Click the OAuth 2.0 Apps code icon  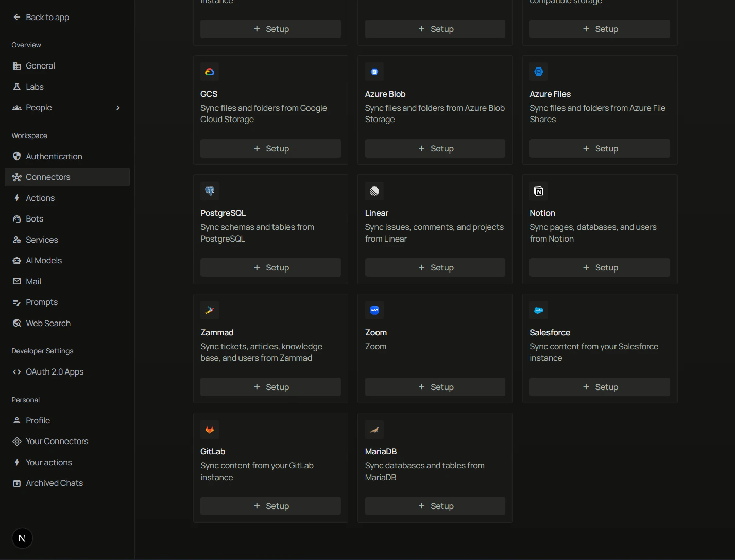pyautogui.click(x=17, y=372)
